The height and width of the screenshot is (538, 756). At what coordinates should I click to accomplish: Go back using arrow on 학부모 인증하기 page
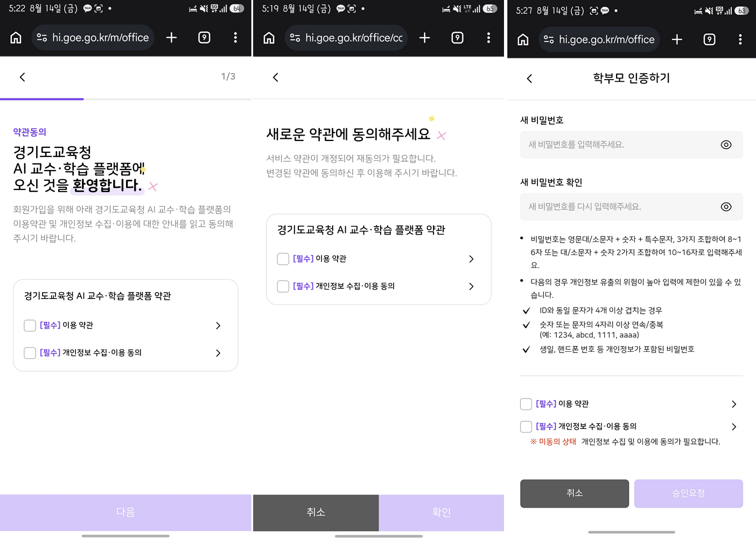point(529,79)
